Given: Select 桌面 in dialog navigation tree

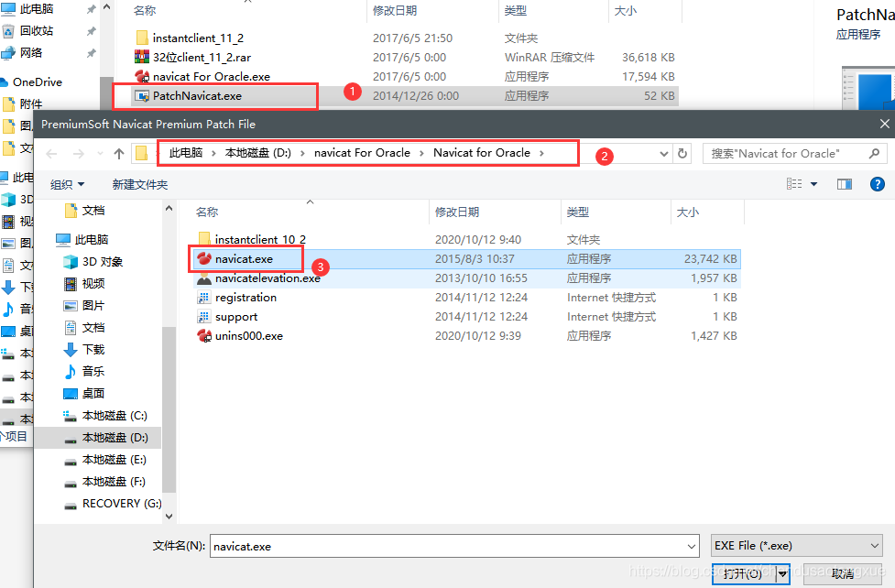Looking at the screenshot, I should click(93, 393).
